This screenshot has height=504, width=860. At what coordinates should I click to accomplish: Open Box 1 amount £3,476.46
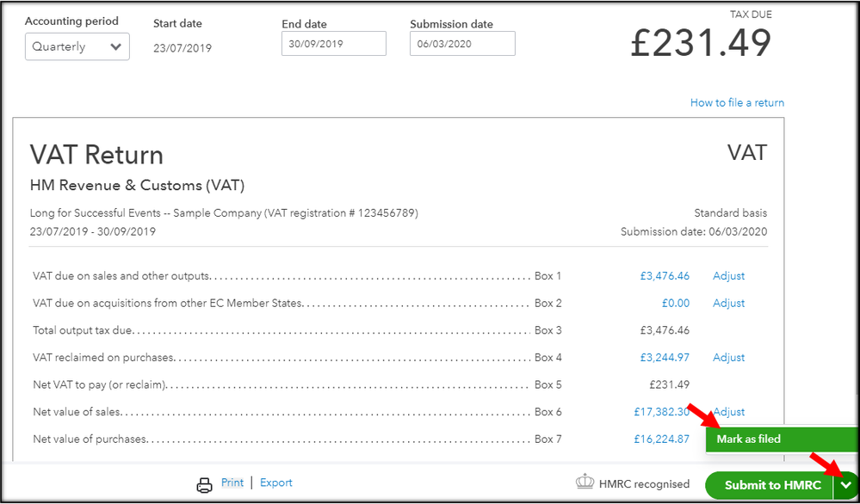(665, 276)
